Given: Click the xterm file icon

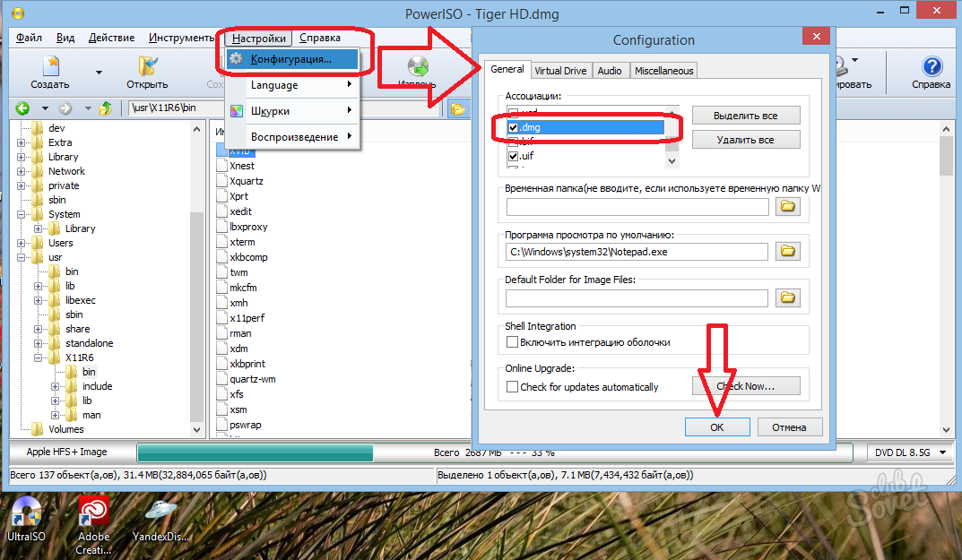Looking at the screenshot, I should pos(222,242).
